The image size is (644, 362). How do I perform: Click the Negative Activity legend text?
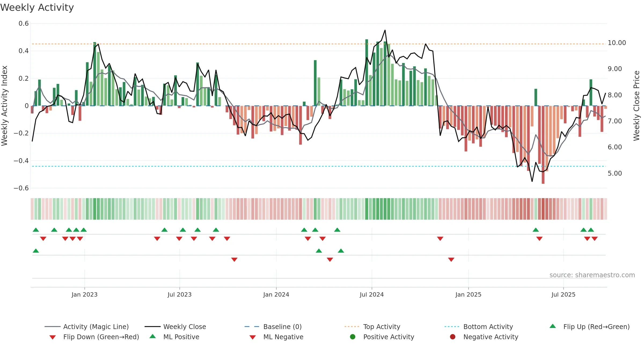pyautogui.click(x=491, y=337)
